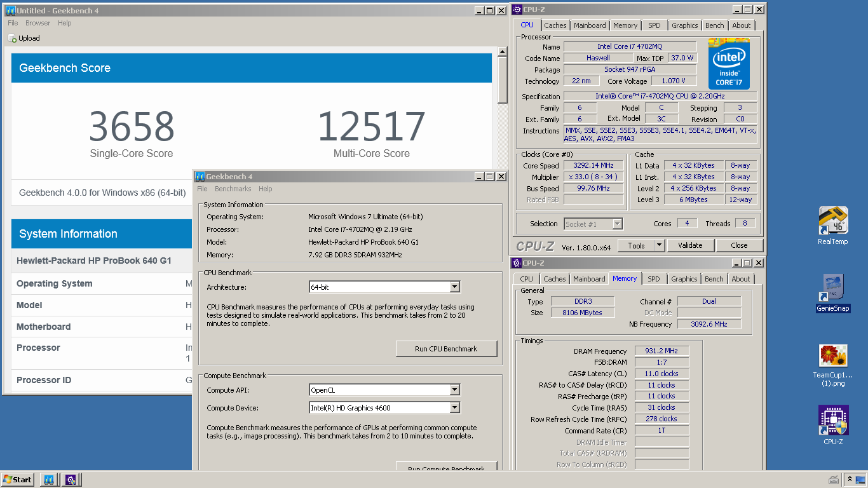Viewport: 868px width, 488px height.
Task: Switch to Graphics tab in upper CPU-Z
Action: point(684,25)
